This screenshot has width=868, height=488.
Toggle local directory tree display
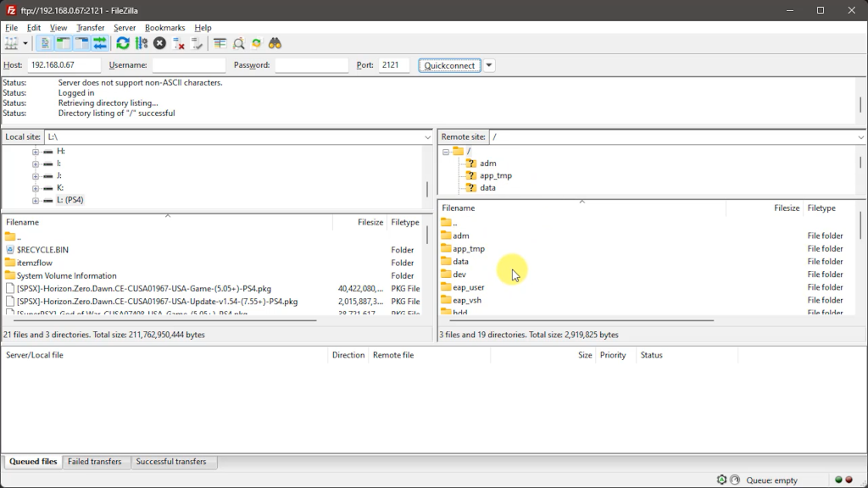[x=63, y=43]
